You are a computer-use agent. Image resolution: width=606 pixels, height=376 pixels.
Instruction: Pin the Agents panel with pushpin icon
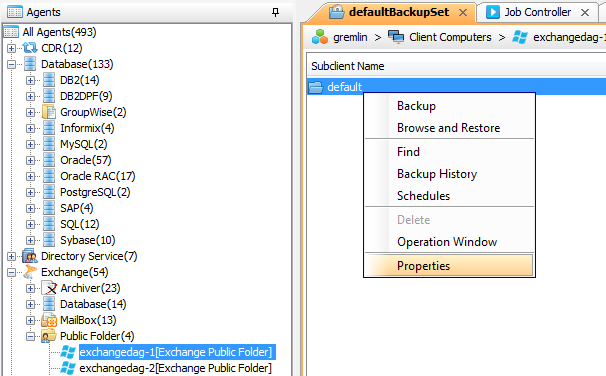(275, 12)
